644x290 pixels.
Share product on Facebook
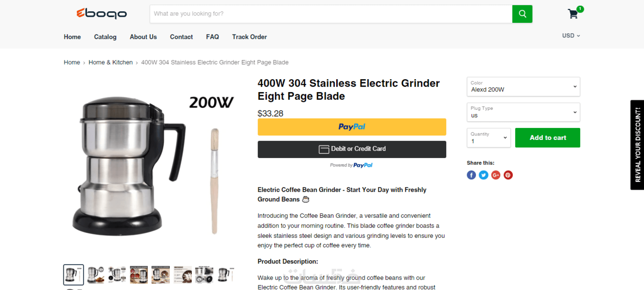tap(471, 175)
